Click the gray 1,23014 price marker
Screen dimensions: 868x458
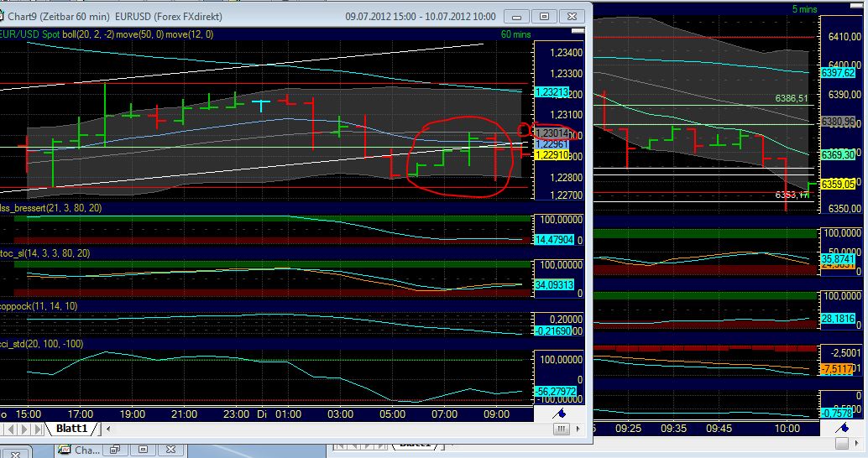(552, 133)
